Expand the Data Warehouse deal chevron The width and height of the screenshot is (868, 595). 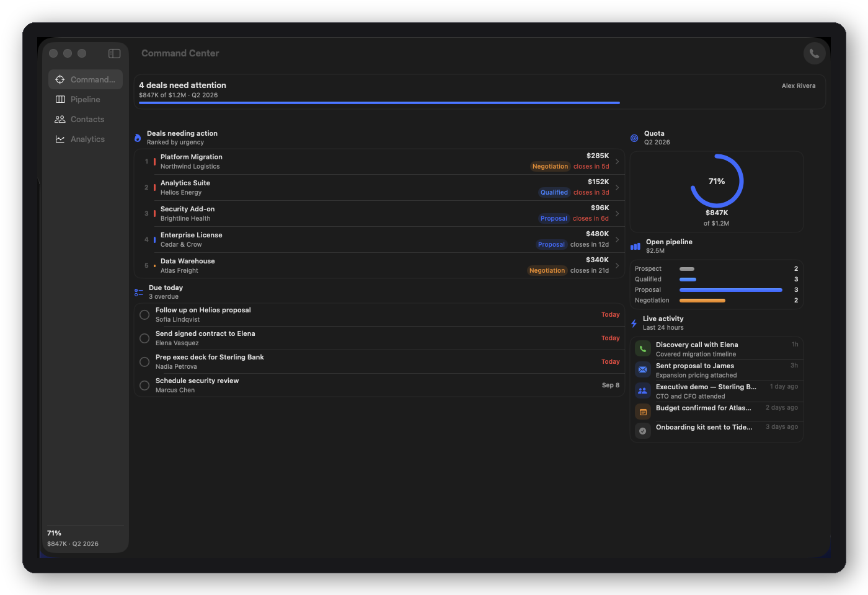617,265
